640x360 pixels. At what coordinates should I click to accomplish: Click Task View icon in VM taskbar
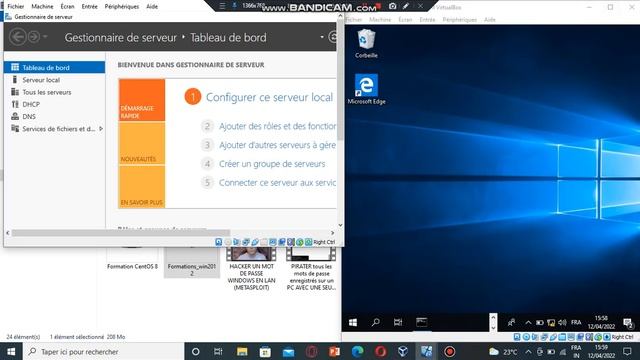click(398, 322)
